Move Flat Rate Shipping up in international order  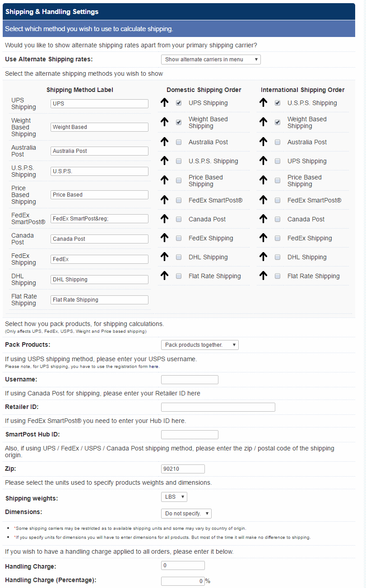(x=263, y=276)
